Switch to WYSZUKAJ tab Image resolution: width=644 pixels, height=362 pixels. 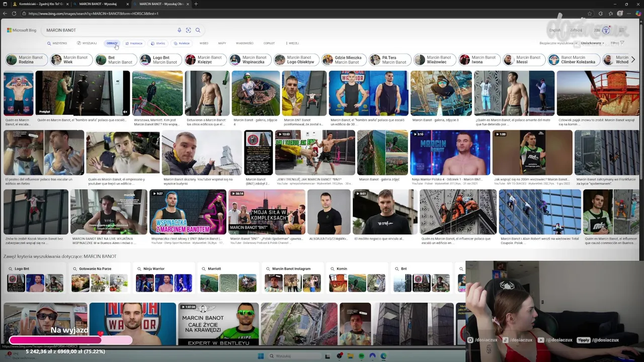tap(87, 43)
